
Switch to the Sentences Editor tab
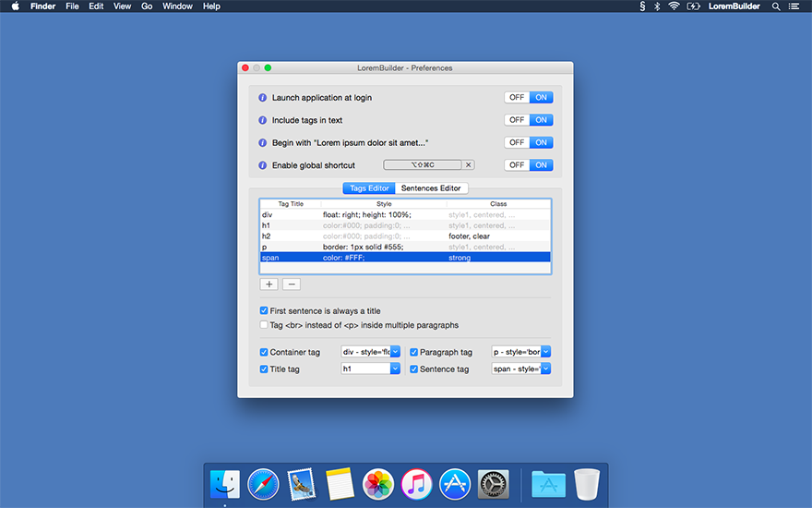coord(431,188)
